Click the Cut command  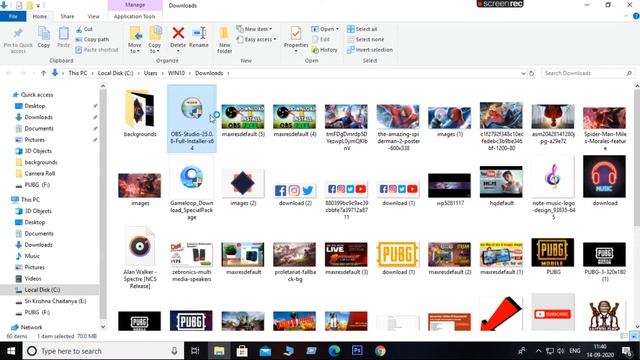coord(84,29)
